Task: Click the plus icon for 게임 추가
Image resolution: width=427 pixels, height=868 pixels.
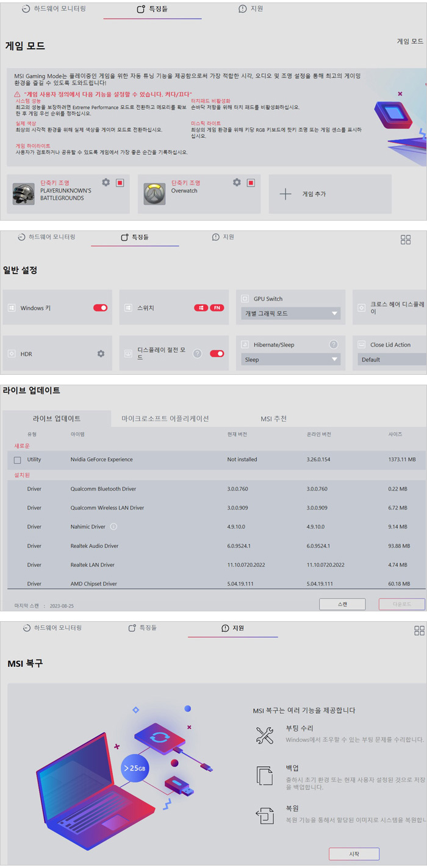Action: coord(285,194)
